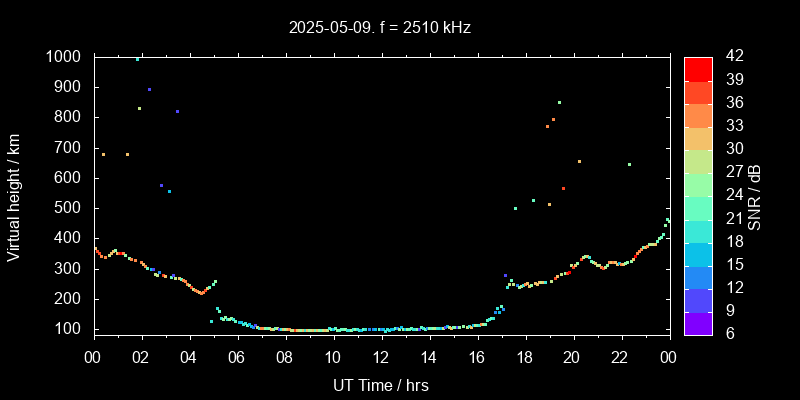
Task: Select the turquoise 18–21 dB colorbar band
Action: (698, 230)
